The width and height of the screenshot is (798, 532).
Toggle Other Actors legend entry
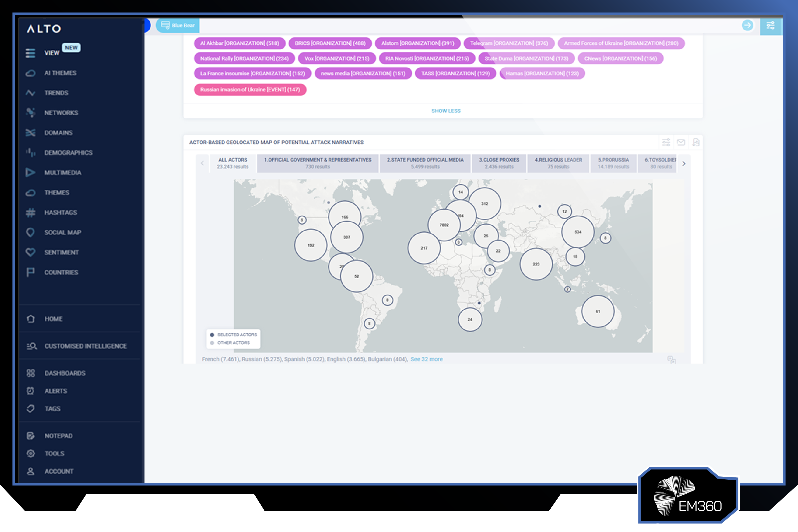click(230, 343)
